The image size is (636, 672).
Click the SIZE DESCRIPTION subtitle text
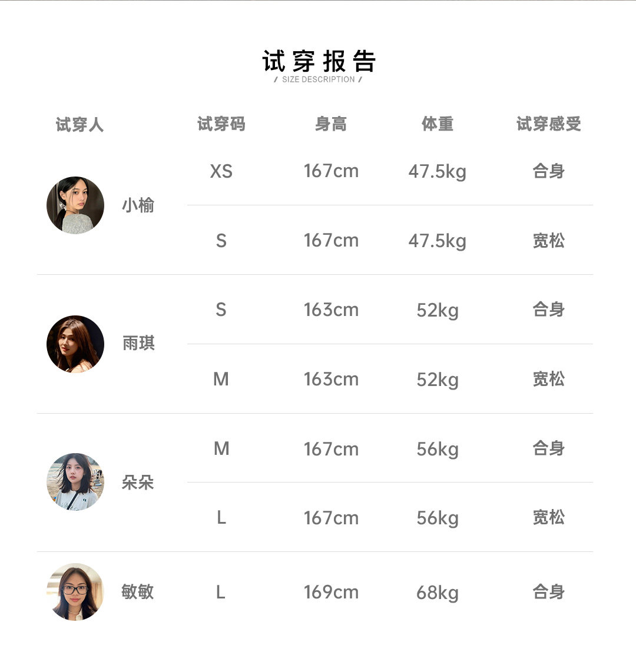coord(318,79)
